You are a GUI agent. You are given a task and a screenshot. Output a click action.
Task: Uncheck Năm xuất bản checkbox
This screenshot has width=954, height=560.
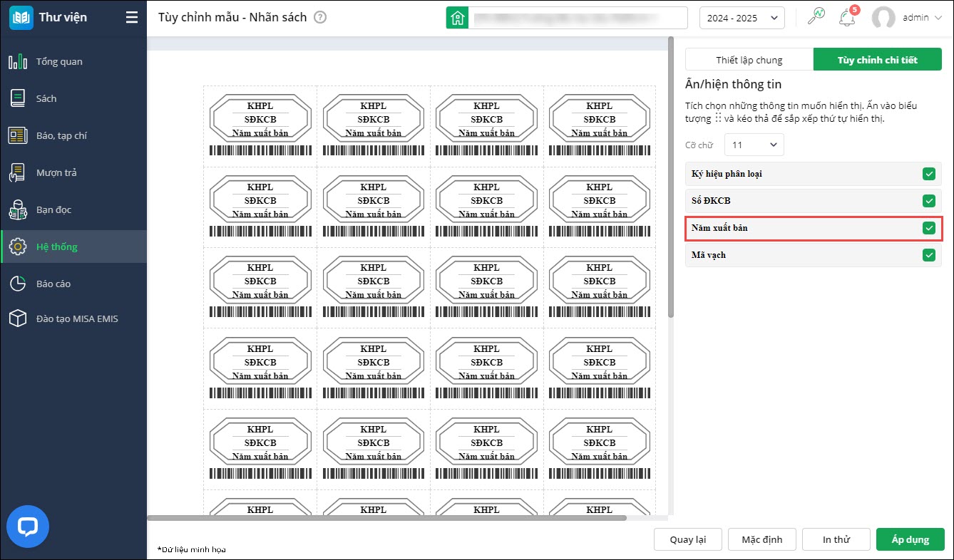point(928,228)
